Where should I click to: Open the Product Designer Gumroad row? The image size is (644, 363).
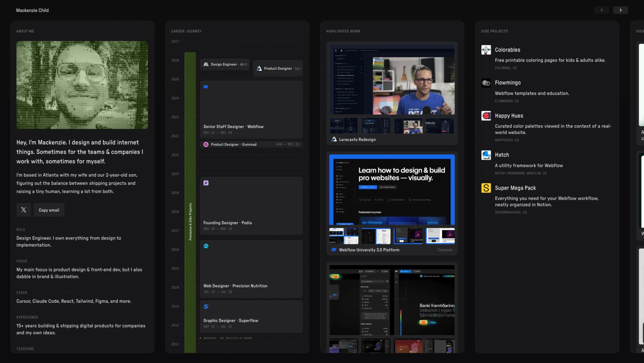click(251, 144)
